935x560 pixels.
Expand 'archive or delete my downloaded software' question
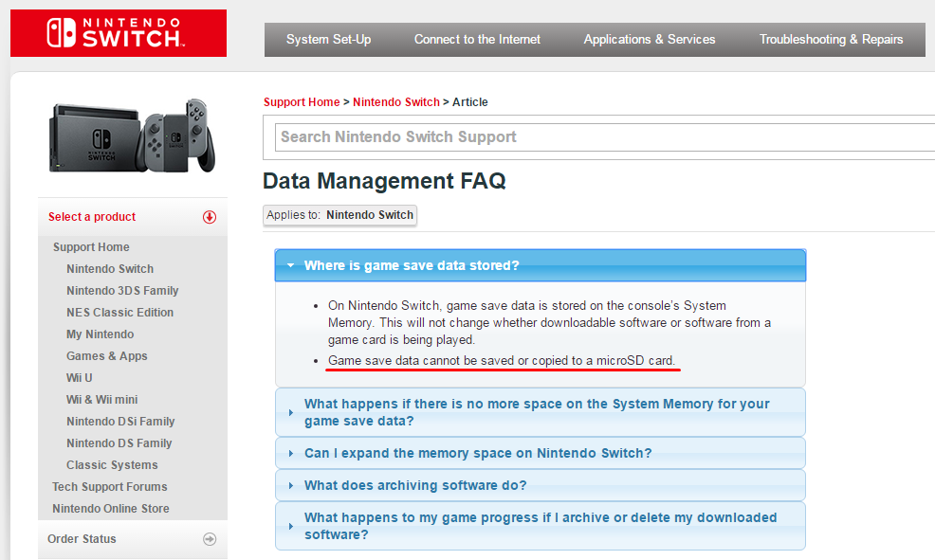tap(541, 526)
